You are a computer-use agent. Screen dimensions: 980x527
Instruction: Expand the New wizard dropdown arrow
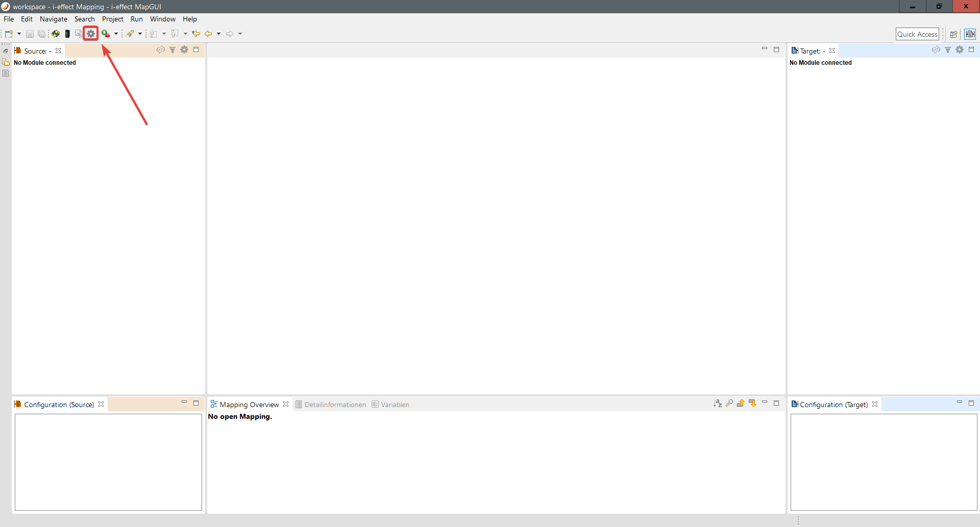pos(19,34)
